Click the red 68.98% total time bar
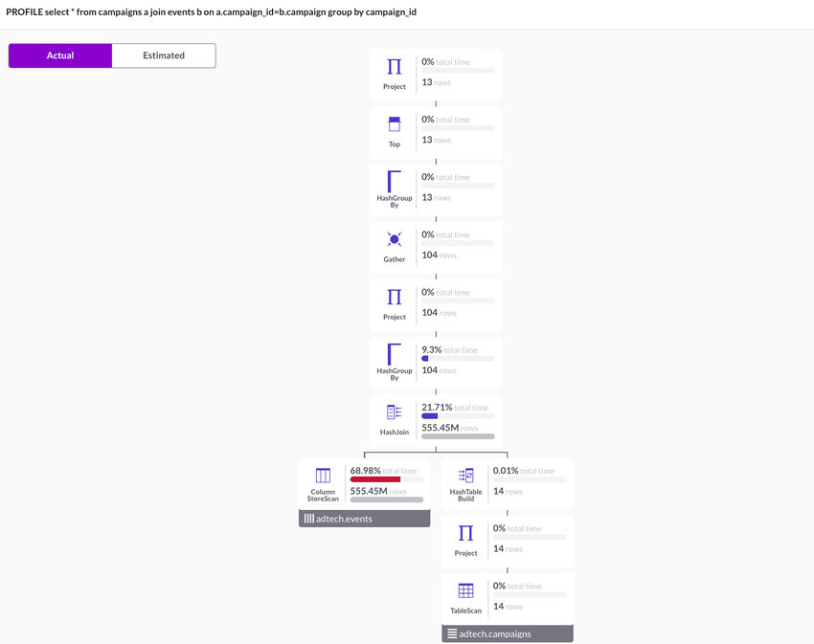Image resolution: width=814 pixels, height=644 pixels. click(375, 479)
